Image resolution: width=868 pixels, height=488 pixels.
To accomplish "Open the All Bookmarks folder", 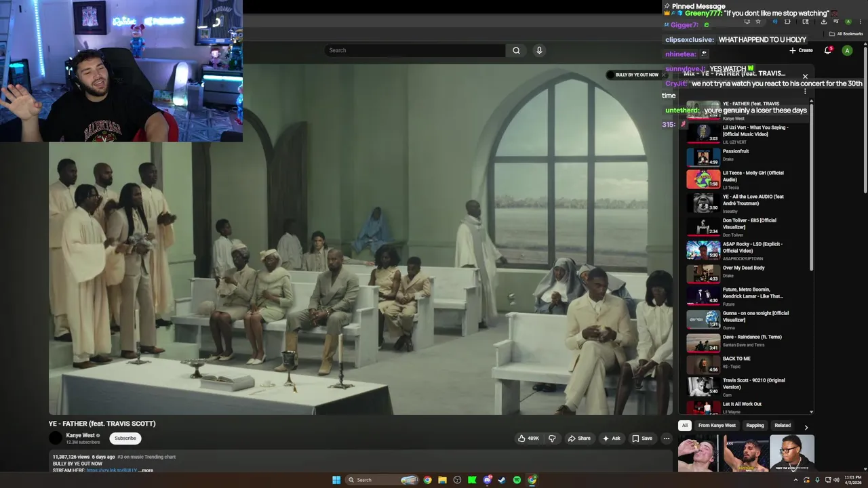I will tap(846, 34).
